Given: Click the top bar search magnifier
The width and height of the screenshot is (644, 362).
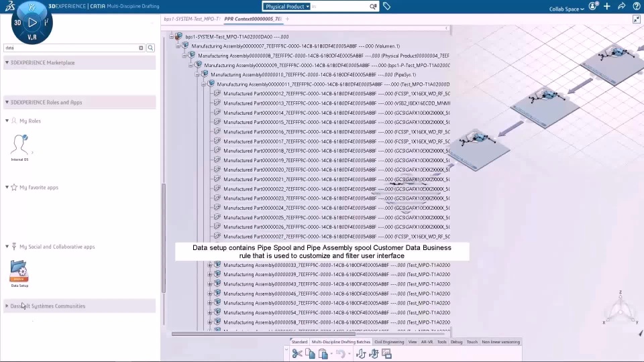Looking at the screenshot, I should tap(373, 6).
